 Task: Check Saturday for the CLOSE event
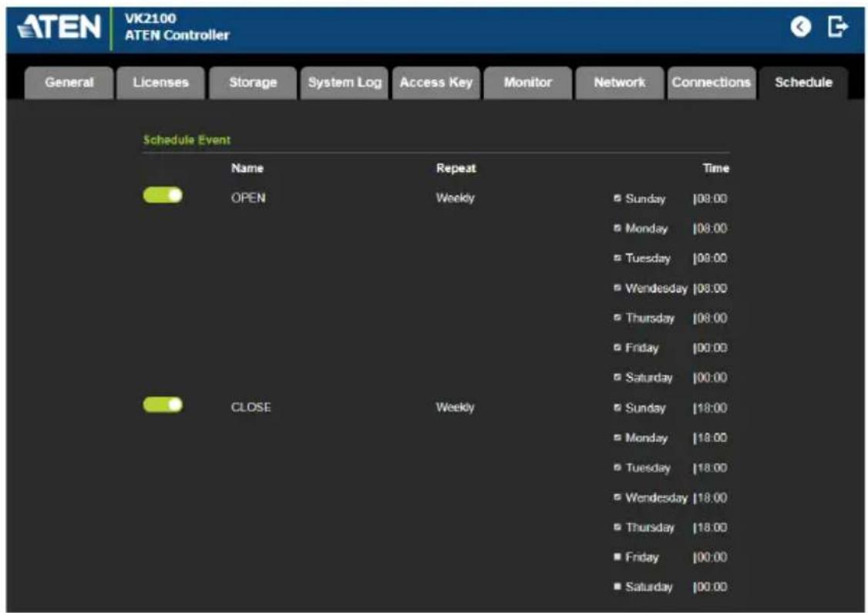[617, 587]
